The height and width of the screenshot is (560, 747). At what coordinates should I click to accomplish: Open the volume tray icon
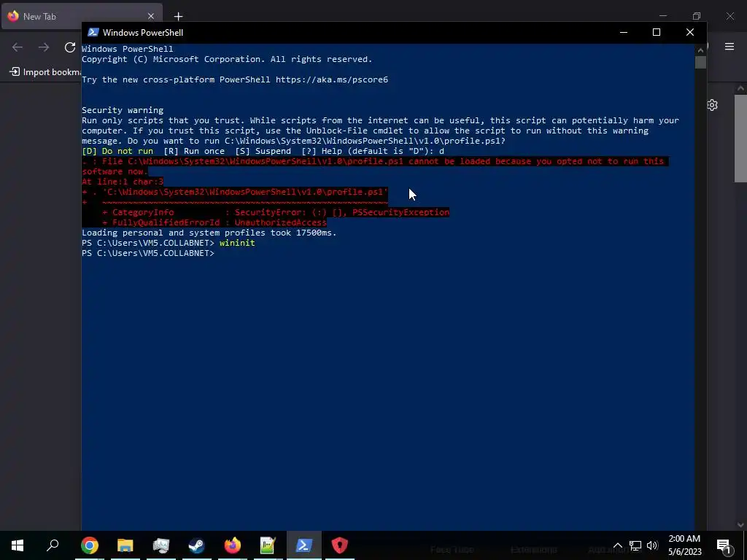point(652,545)
